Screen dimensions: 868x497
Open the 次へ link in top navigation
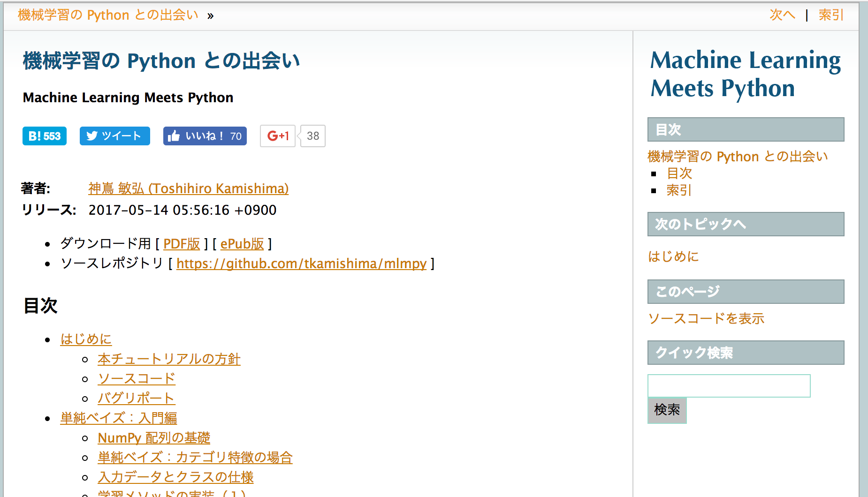782,15
